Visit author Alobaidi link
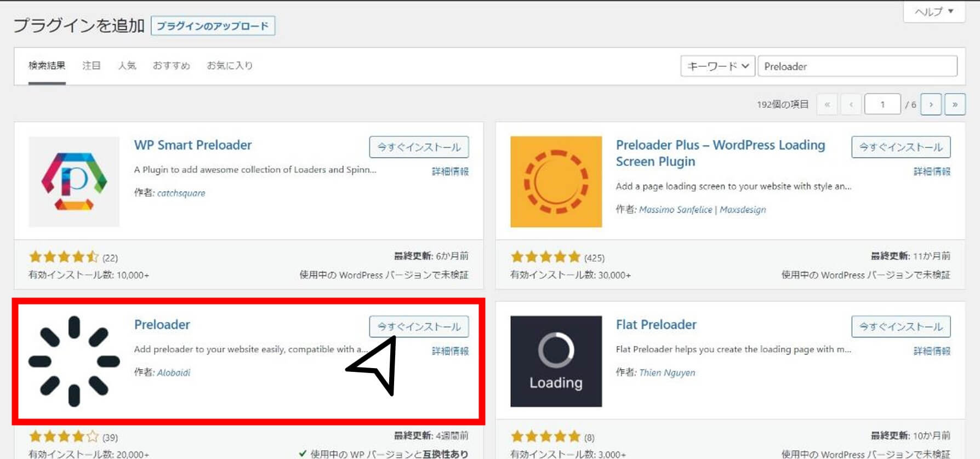 [174, 372]
